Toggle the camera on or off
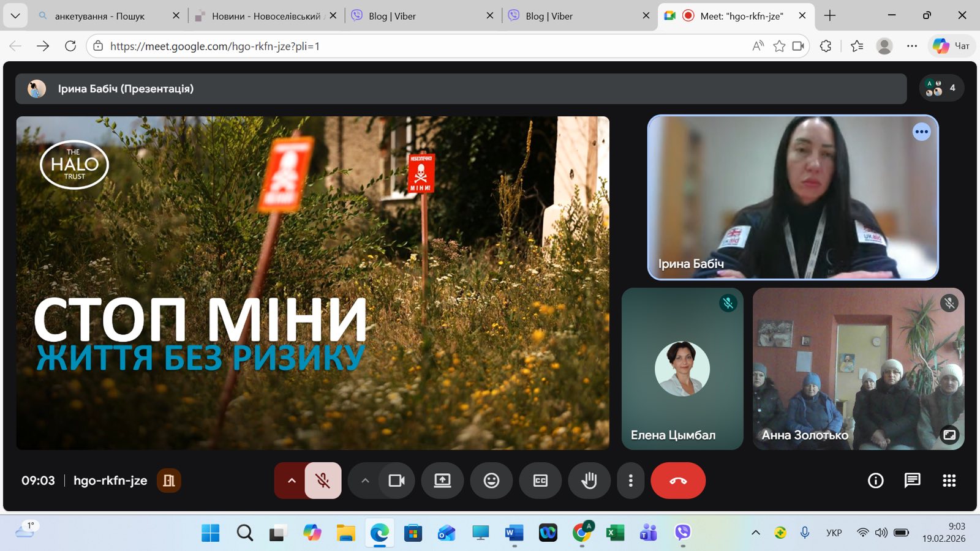This screenshot has width=980, height=551. pos(396,481)
